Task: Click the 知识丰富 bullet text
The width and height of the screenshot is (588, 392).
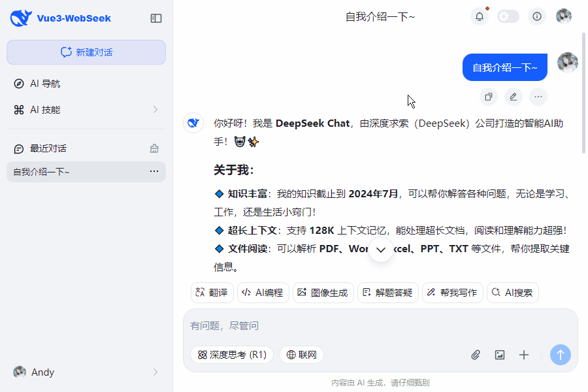Action: tap(248, 194)
